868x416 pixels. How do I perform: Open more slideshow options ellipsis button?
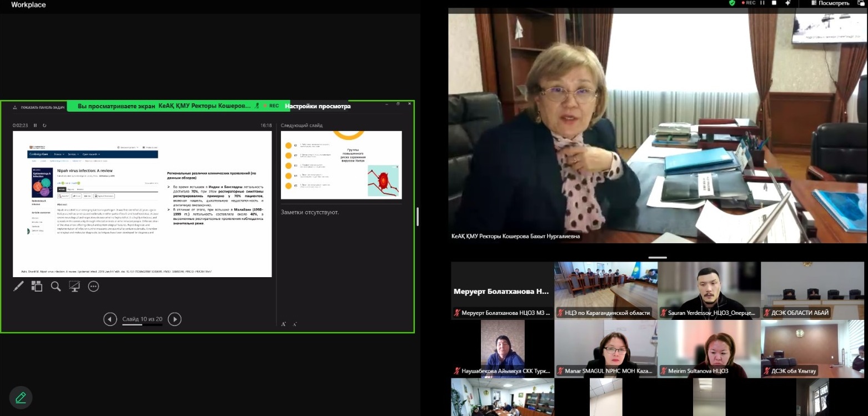(93, 287)
